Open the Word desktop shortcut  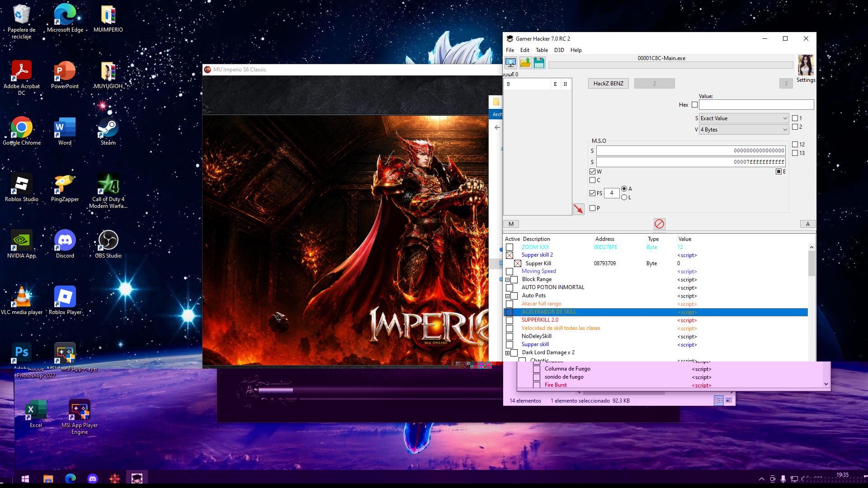[65, 131]
